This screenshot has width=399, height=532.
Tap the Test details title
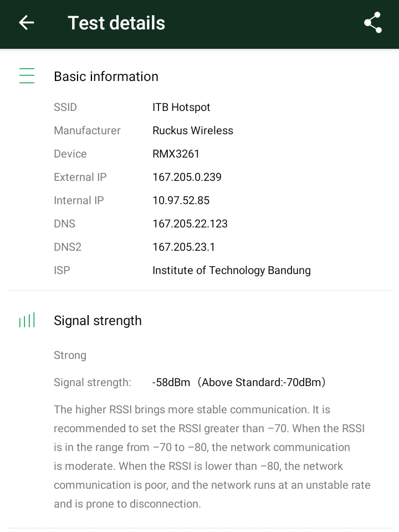[116, 23]
